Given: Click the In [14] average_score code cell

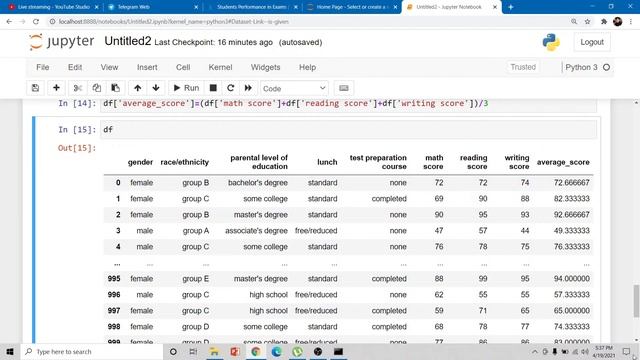Looking at the screenshot, I should click(x=349, y=104).
